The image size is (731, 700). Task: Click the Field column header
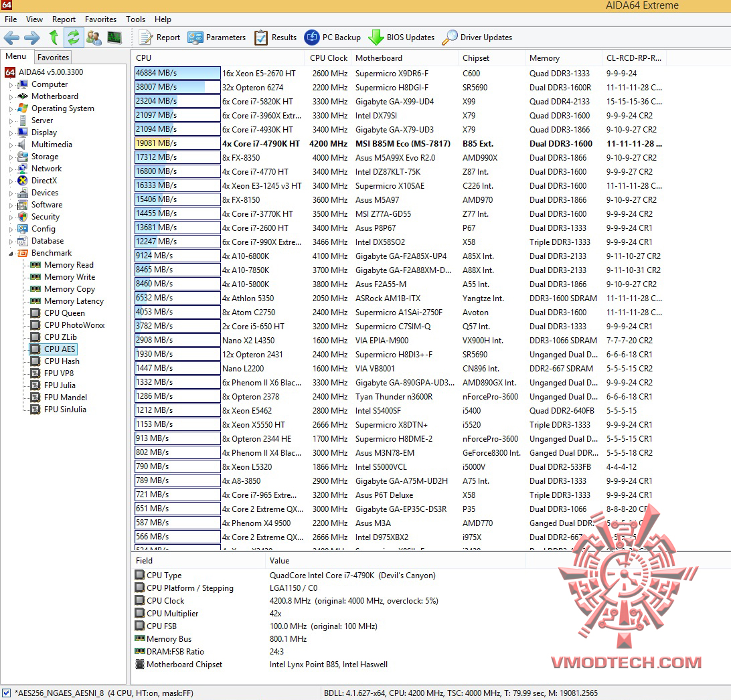[x=199, y=561]
